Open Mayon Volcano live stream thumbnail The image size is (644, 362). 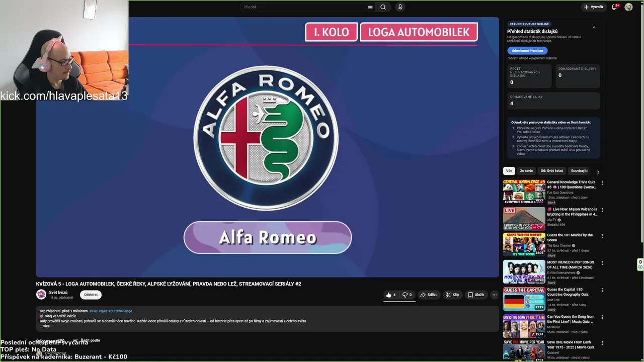pos(524,219)
